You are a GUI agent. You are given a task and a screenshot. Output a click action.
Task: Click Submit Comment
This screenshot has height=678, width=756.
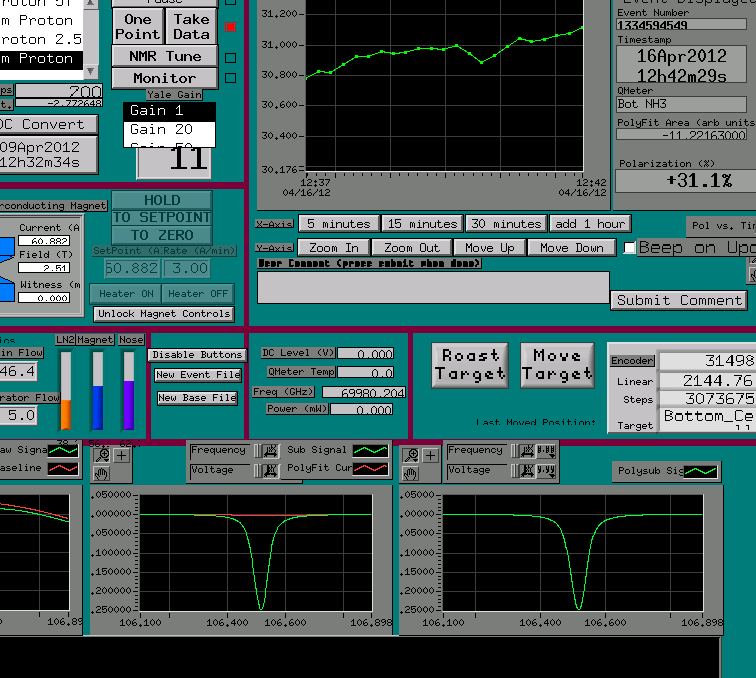[x=679, y=300]
